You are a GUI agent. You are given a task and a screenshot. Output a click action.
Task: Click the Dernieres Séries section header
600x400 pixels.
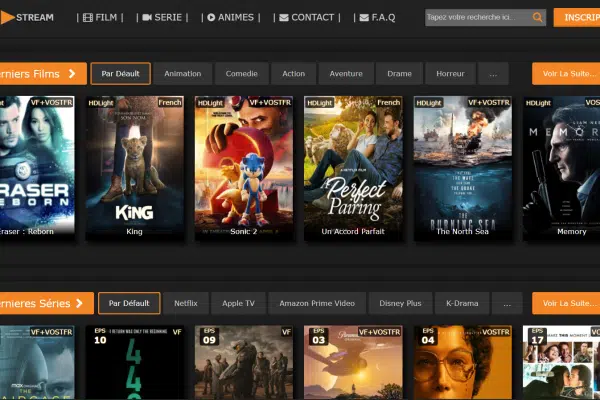47,303
